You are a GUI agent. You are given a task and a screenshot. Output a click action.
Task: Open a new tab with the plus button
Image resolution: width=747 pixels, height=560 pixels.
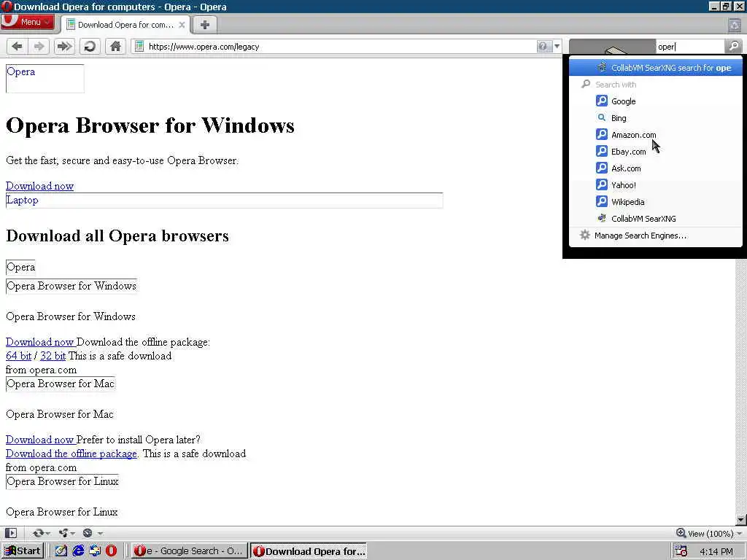204,25
